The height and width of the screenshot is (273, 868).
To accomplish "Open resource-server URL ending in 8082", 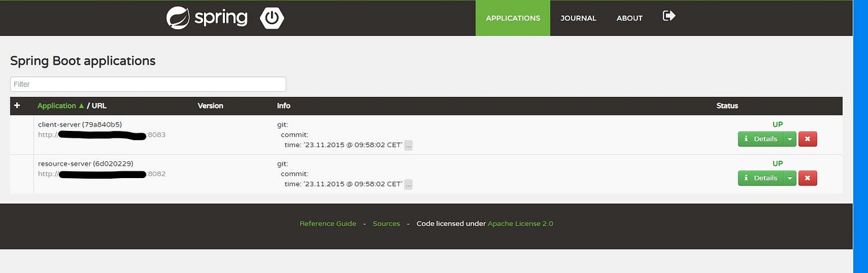I will coord(102,174).
